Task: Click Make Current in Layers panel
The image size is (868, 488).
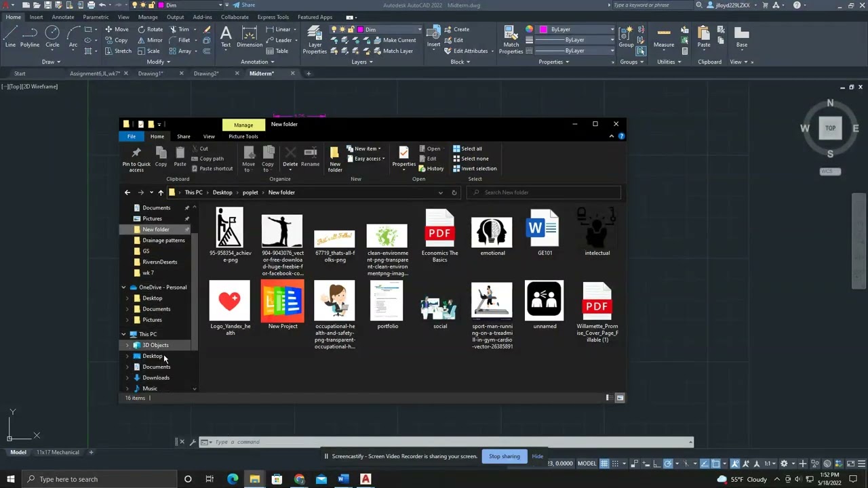Action: point(393,40)
